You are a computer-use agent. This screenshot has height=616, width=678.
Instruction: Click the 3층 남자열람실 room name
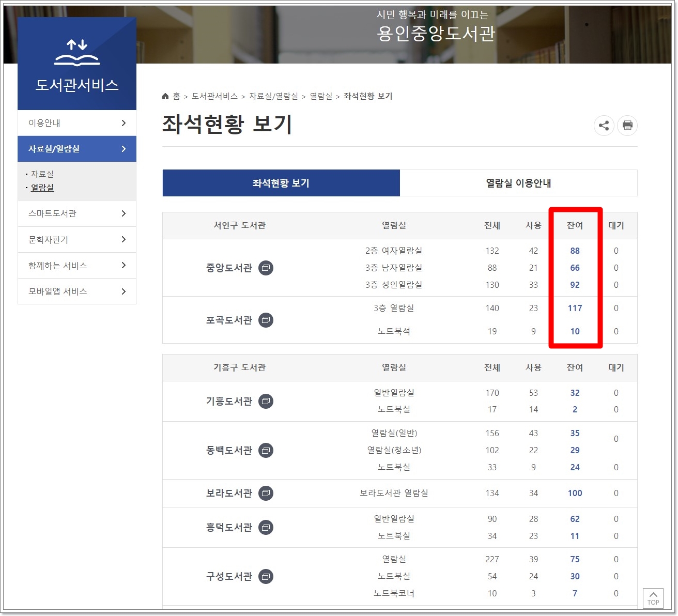(394, 268)
